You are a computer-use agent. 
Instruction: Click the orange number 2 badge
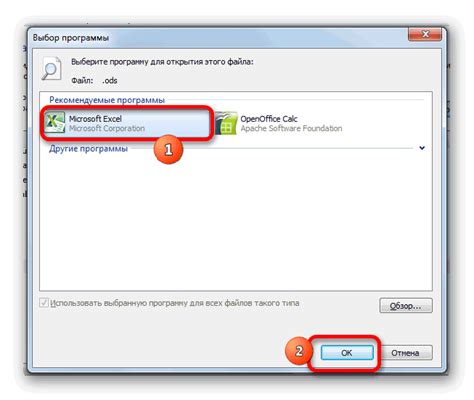(299, 351)
